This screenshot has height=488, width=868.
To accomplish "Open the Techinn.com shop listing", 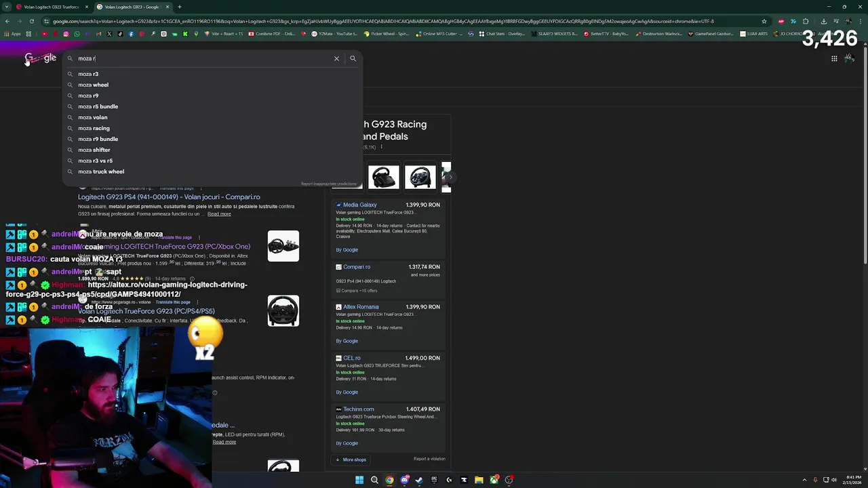I will pos(359,409).
